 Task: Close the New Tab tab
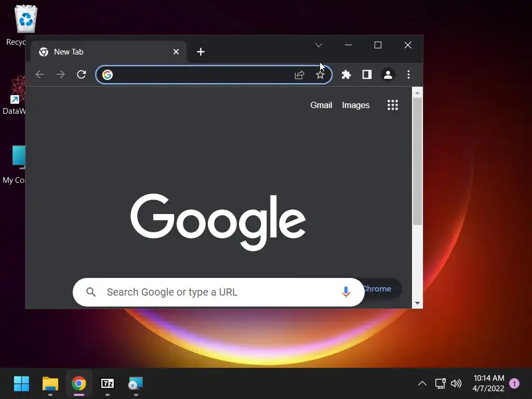(176, 52)
